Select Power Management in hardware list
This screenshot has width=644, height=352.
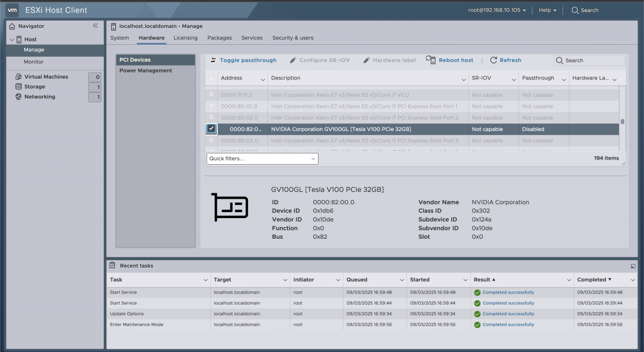(155, 71)
